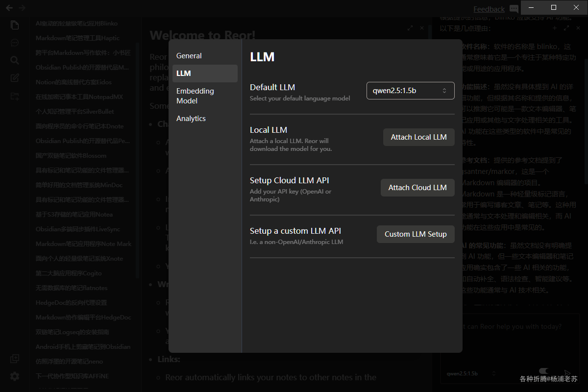This screenshot has width=588, height=392.
Task: Open the note Obsidian多端同步插件LiveSync
Action: point(77,229)
